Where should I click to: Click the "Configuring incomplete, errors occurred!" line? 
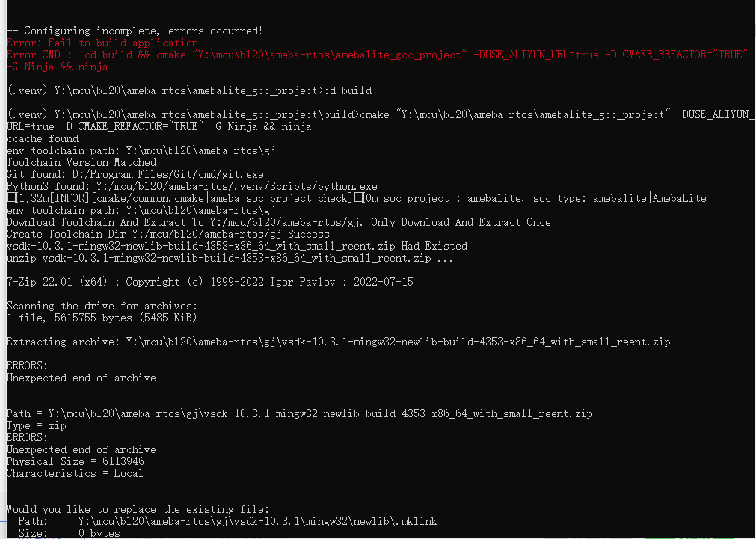(x=135, y=31)
